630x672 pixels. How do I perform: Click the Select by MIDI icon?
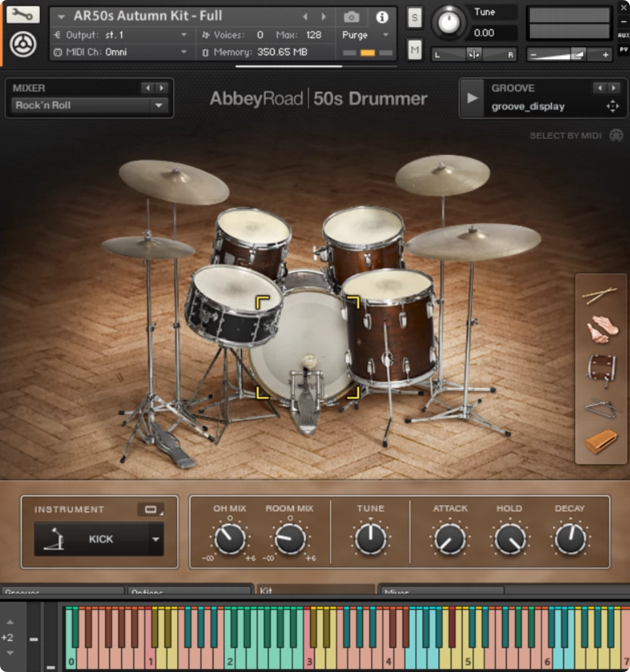click(x=616, y=135)
